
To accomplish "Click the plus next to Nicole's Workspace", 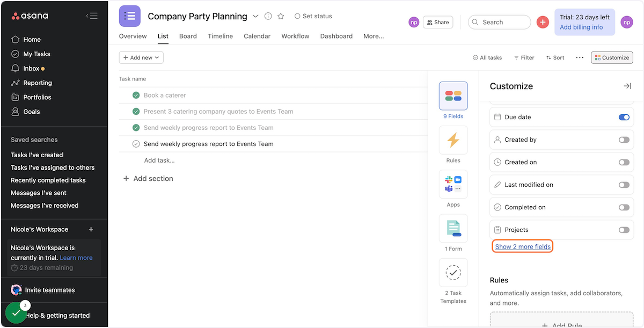I will [91, 229].
